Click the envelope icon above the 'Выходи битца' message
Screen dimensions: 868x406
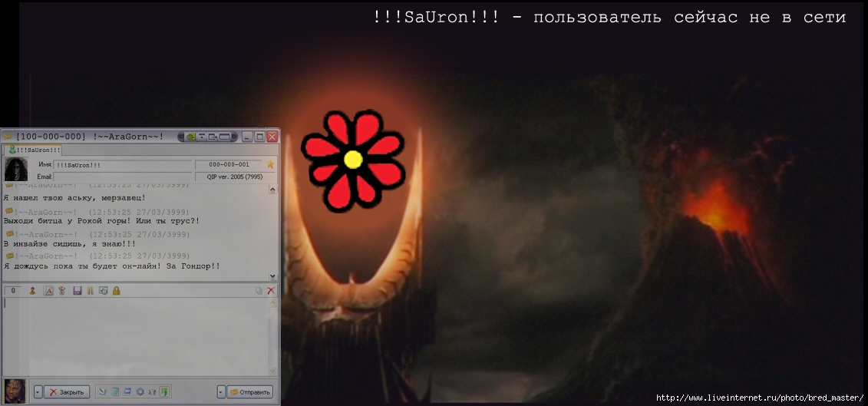tap(9, 211)
